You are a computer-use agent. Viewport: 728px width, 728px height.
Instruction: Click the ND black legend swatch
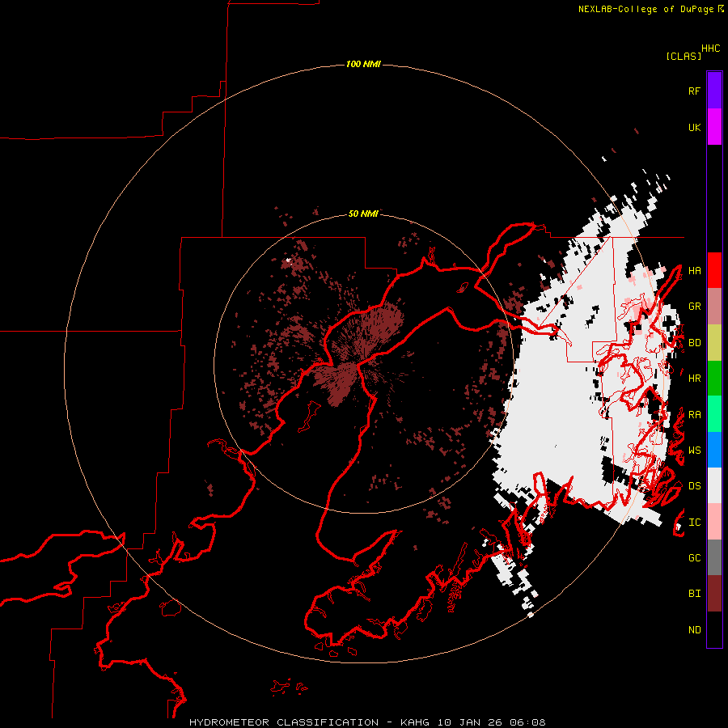coord(714,629)
